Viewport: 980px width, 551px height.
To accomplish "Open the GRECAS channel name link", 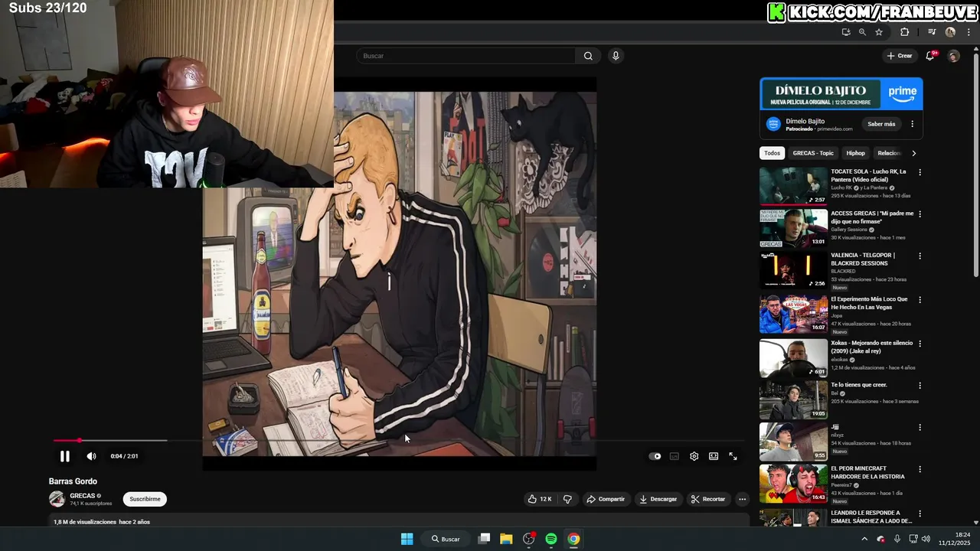I will coord(82,496).
